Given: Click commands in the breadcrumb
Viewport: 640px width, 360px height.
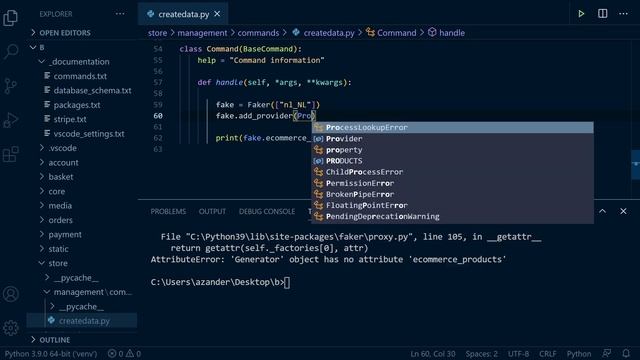Looking at the screenshot, I should (258, 33).
